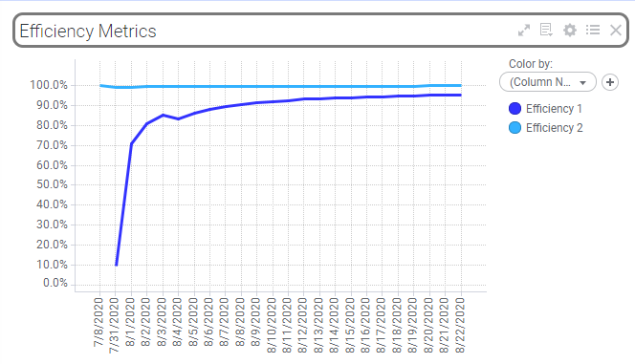Click the 8/13/2020 x-axis date

coord(319,326)
